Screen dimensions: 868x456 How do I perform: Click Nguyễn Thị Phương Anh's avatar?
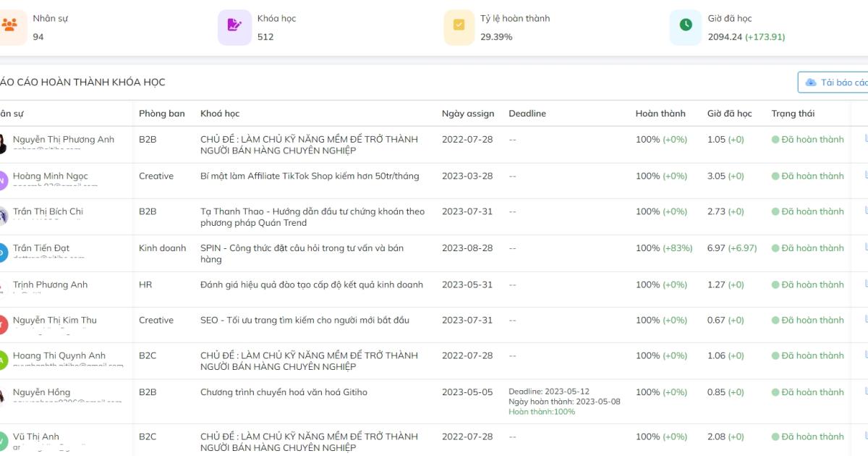coord(3,144)
